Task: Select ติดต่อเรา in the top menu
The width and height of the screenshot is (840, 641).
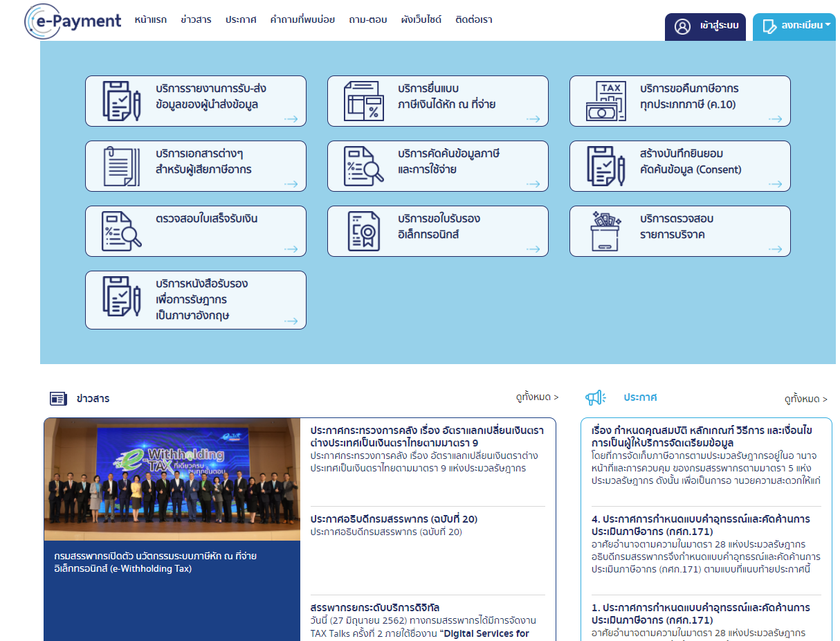Action: 474,20
